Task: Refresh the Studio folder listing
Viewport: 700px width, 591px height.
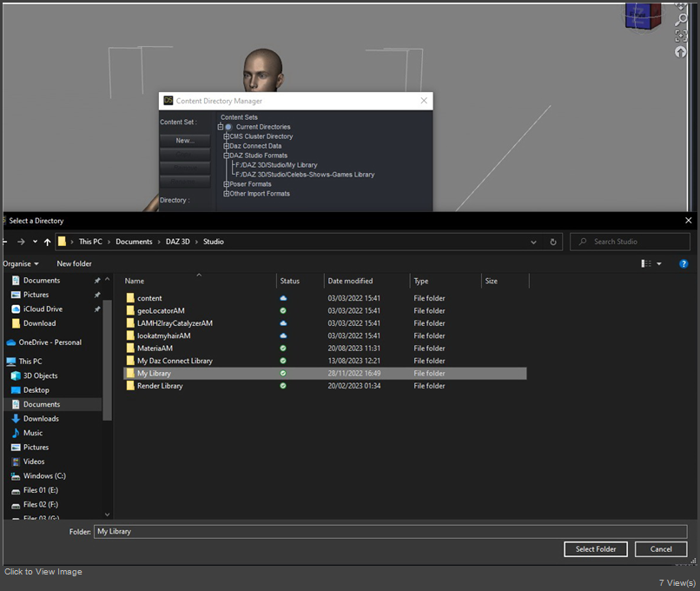Action: (553, 242)
